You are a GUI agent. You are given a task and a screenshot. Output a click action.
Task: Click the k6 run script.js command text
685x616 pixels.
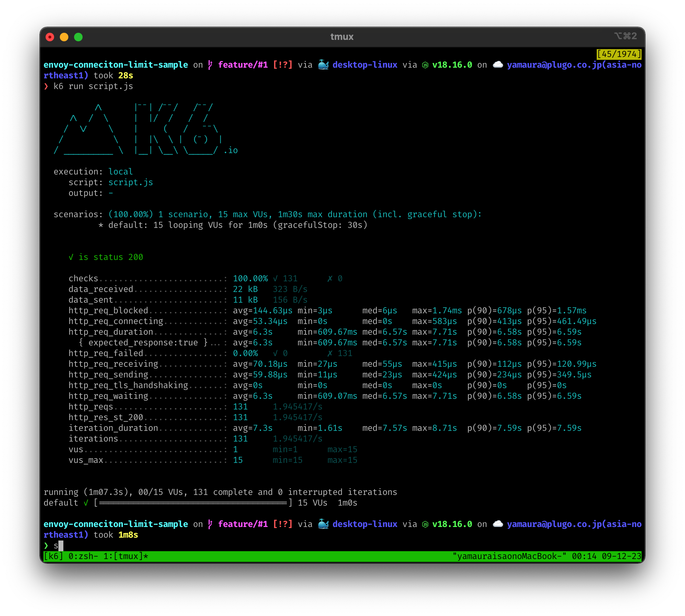[93, 86]
